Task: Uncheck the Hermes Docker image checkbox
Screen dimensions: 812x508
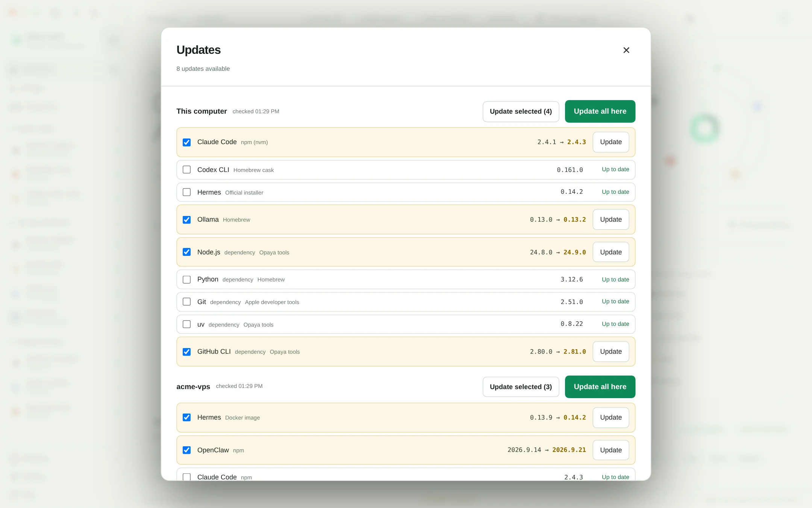Action: coord(186,418)
